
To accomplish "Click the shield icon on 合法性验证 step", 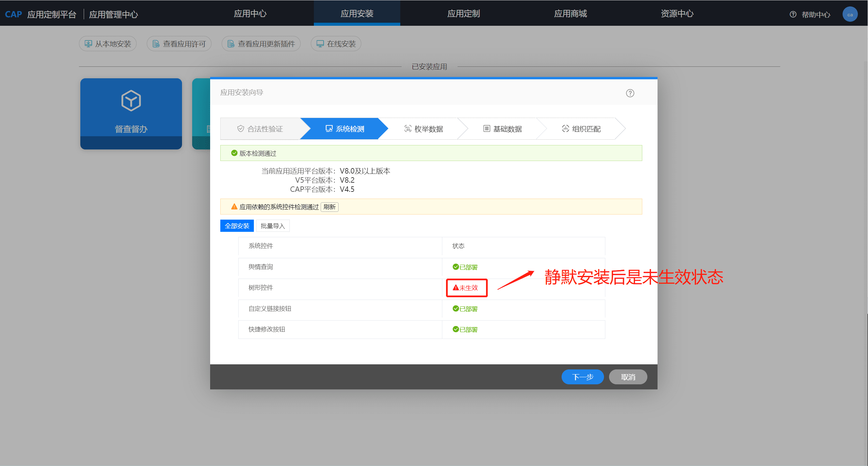I will [x=241, y=128].
